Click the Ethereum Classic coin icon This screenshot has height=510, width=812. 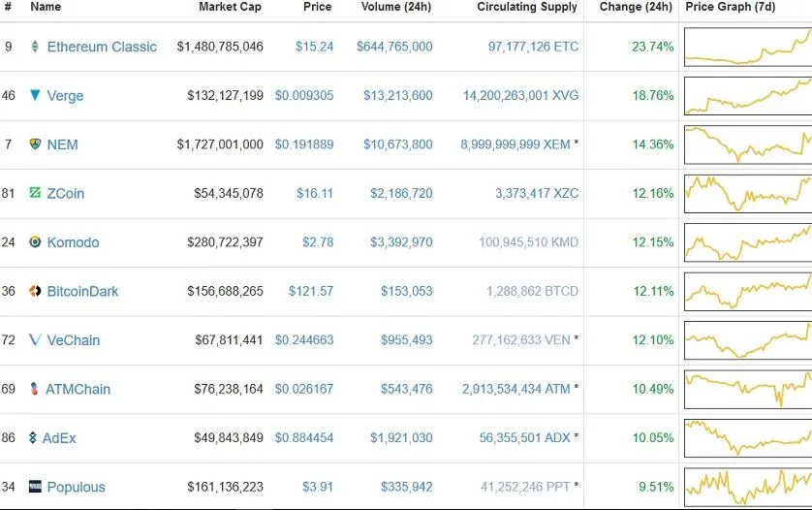tap(35, 47)
